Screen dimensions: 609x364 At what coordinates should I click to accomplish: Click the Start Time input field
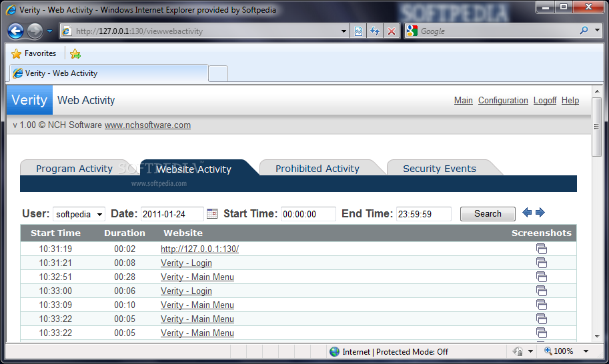click(308, 214)
